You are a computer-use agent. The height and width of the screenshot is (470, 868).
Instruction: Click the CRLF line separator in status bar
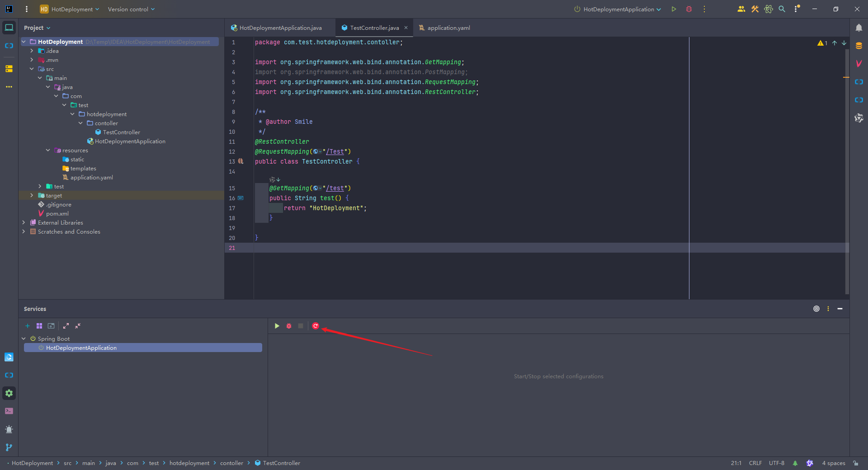click(755, 463)
